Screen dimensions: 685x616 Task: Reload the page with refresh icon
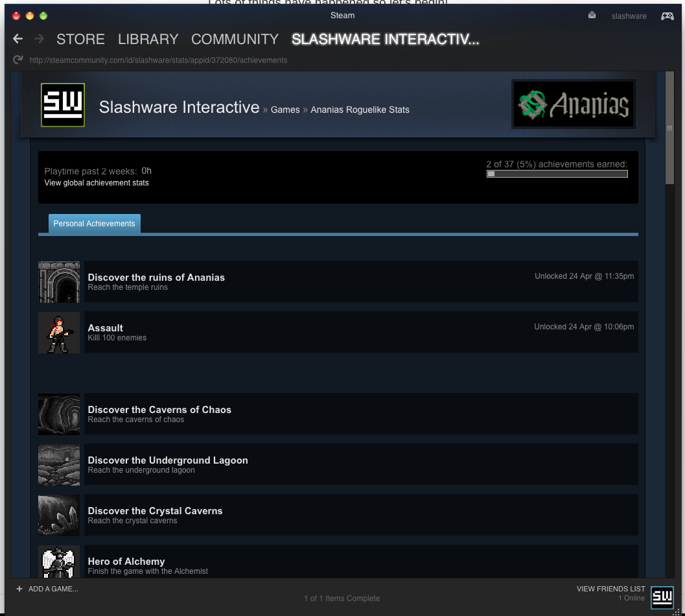[18, 60]
